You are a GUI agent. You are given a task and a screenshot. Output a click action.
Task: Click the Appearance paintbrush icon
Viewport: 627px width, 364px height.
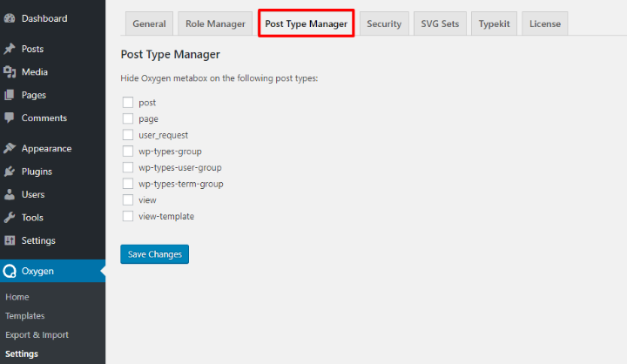point(10,148)
